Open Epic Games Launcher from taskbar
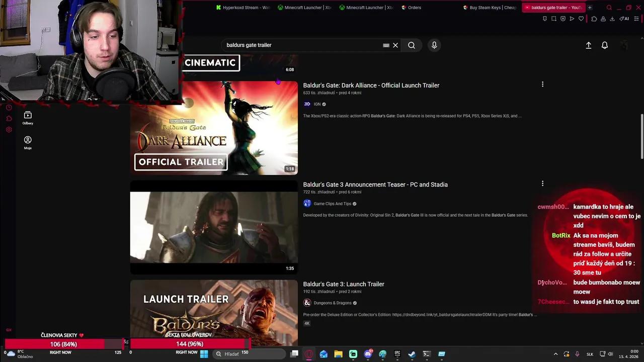 coord(397,354)
